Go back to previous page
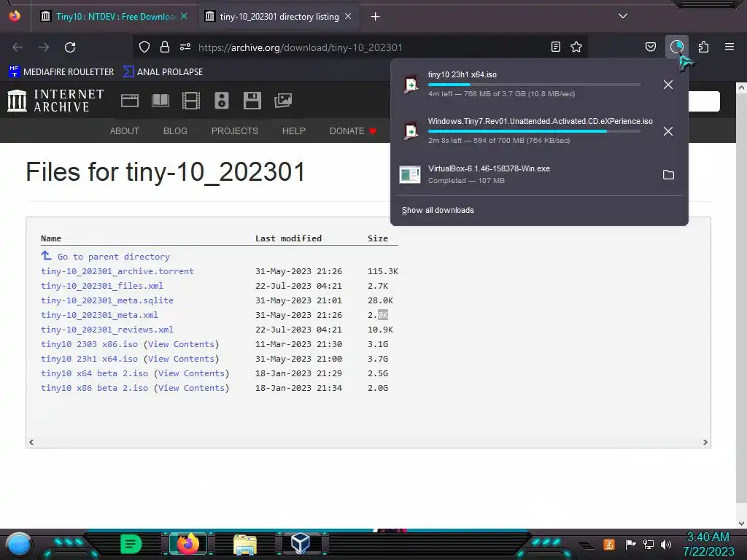Viewport: 747px width, 560px height. (x=18, y=47)
